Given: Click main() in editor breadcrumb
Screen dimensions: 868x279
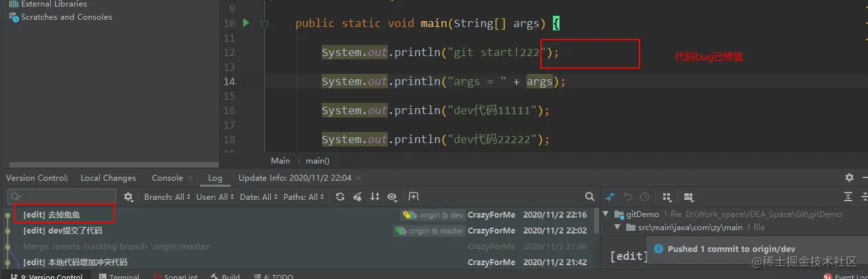Looking at the screenshot, I should (317, 160).
